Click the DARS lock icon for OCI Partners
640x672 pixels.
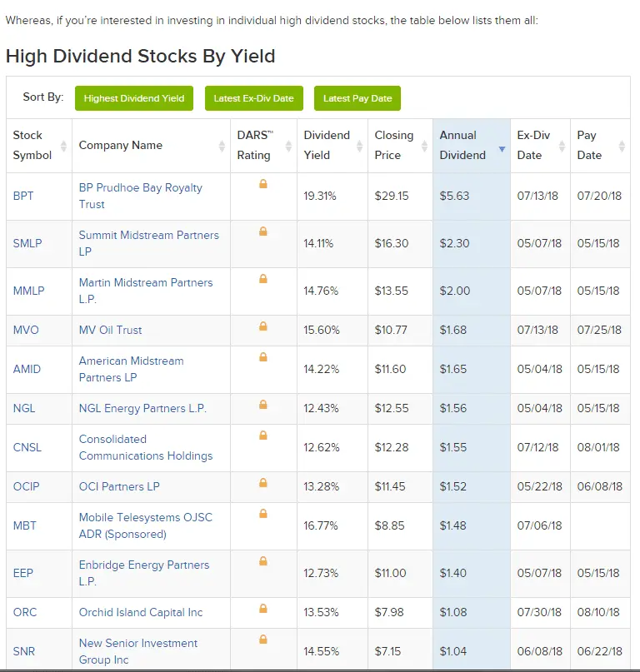pos(263,483)
